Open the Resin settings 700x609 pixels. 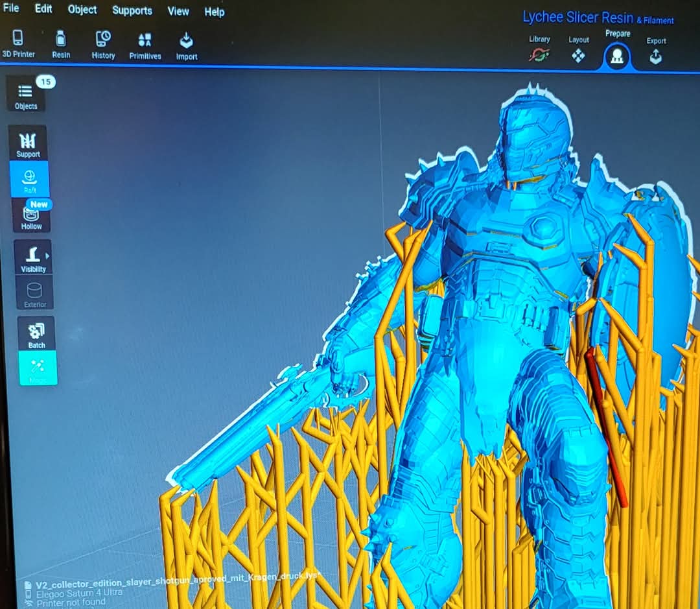tap(61, 45)
